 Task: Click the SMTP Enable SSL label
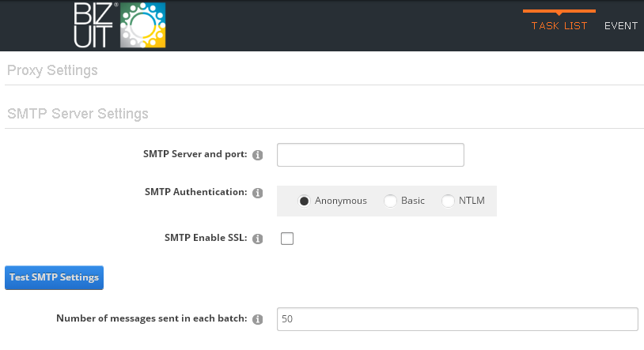coord(206,238)
